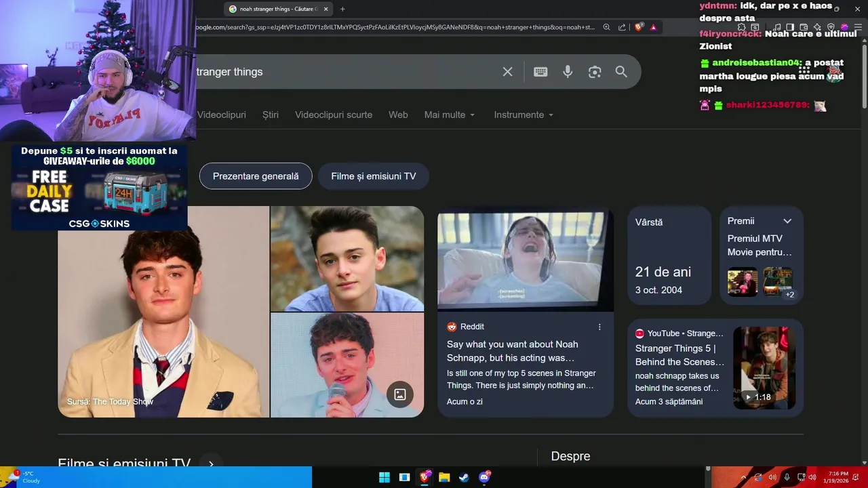Open File Explorer from the taskbar

tap(444, 477)
